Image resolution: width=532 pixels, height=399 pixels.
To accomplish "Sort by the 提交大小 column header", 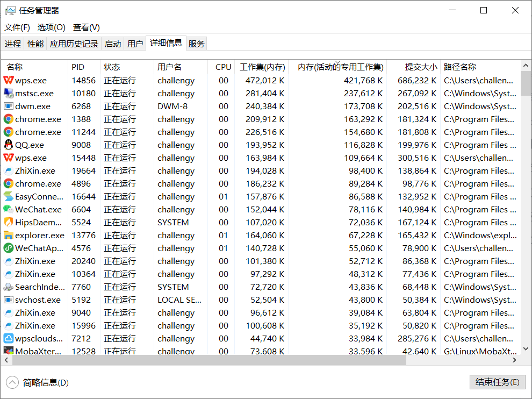I will [413, 67].
